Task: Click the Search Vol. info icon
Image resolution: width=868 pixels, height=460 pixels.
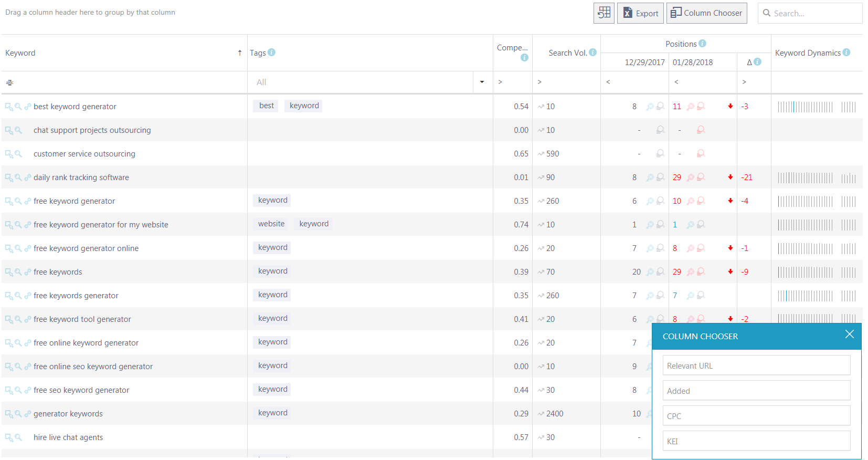Action: click(x=592, y=52)
